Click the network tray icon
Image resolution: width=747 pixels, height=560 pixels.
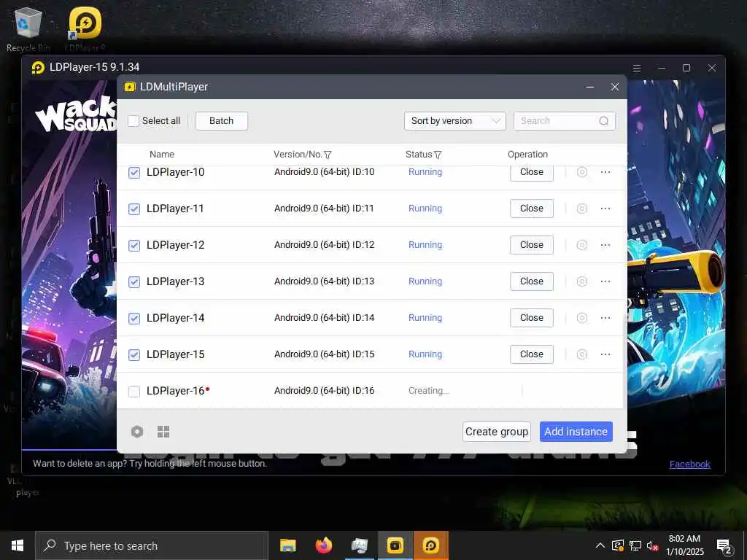(635, 545)
